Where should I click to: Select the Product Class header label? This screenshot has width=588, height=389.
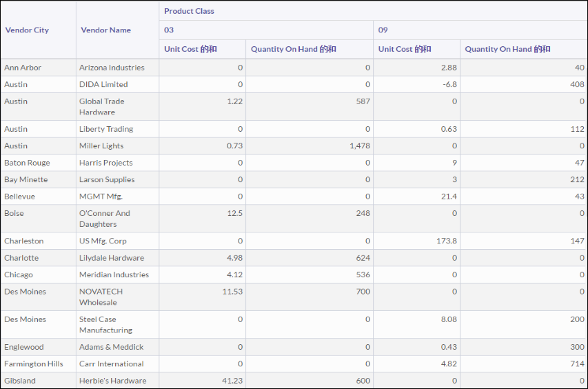click(189, 11)
